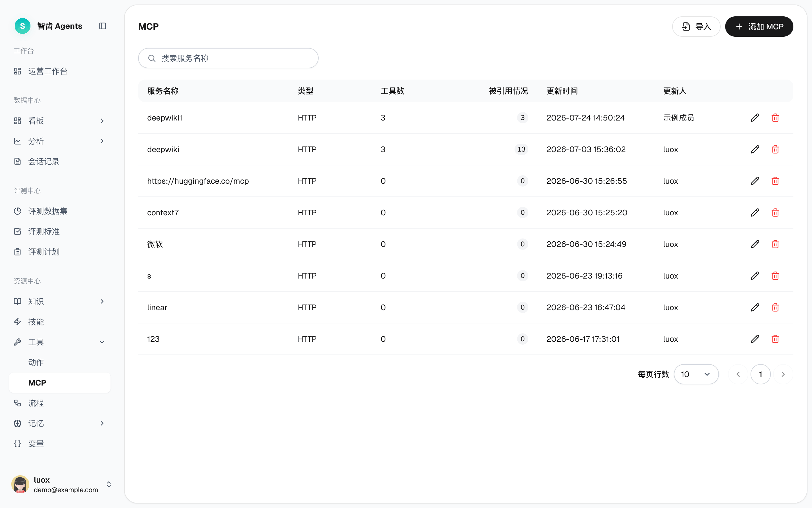
Task: Open the 技能 menu label
Action: pos(36,321)
